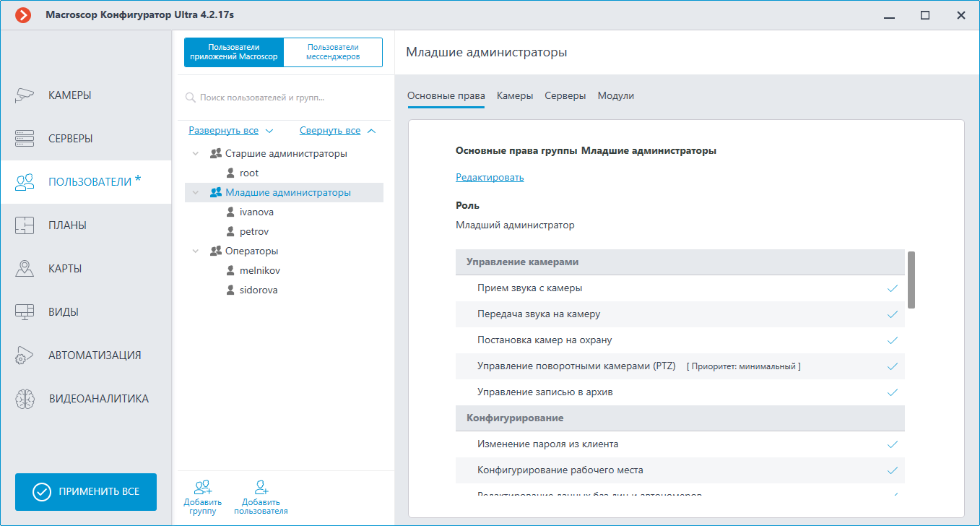The width and height of the screenshot is (980, 526).
Task: Click the ПРИМЕНИТЬ ВСЕ button
Action: 86,491
